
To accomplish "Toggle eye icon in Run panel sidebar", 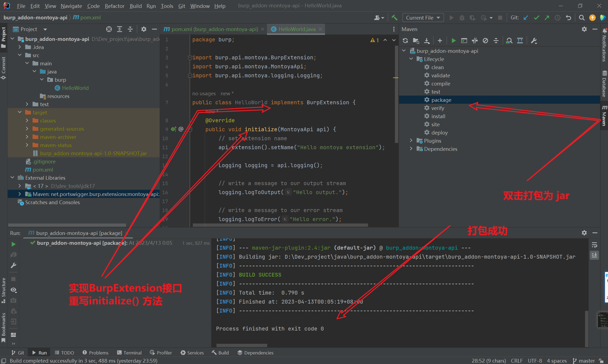I will tap(13, 290).
